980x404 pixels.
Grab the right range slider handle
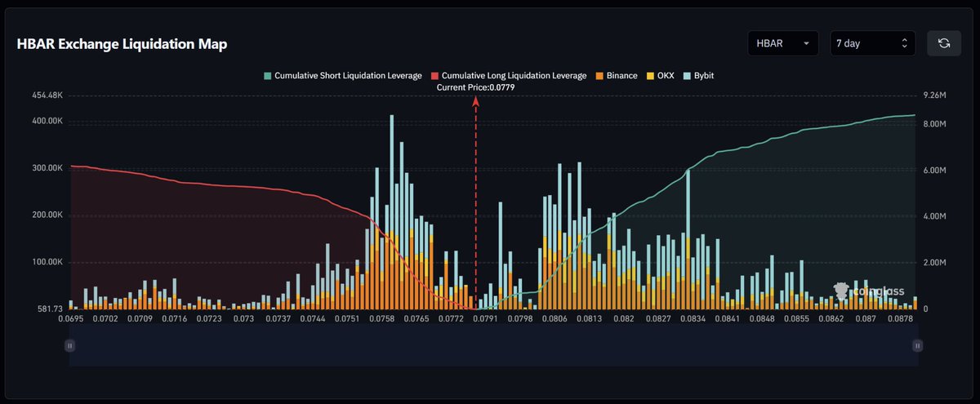[918, 345]
